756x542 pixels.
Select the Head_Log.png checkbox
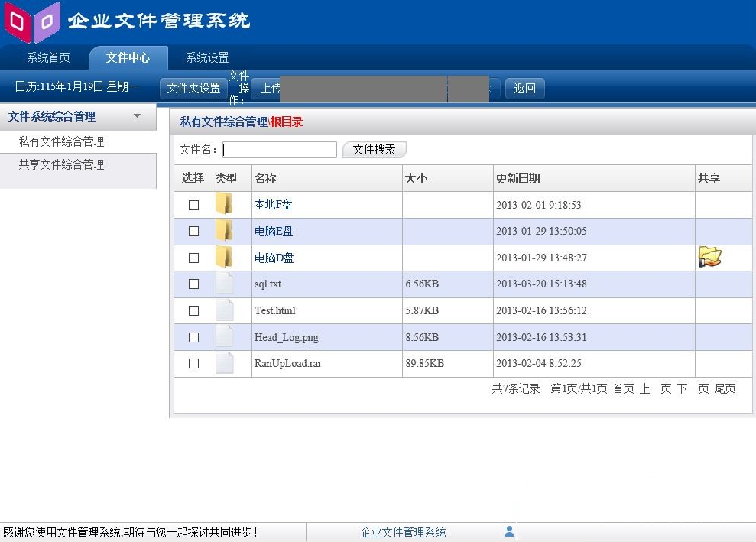(x=194, y=337)
